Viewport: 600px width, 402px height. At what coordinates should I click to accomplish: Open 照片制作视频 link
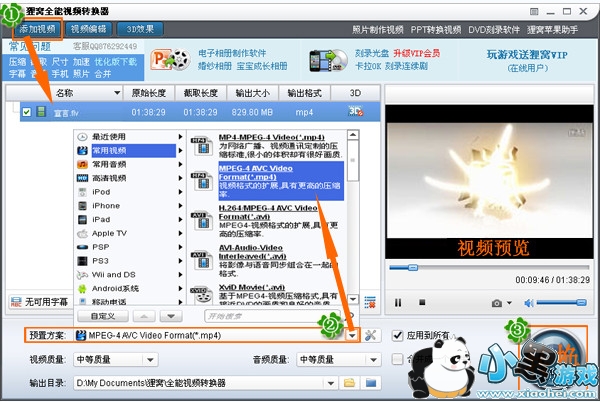pos(377,30)
